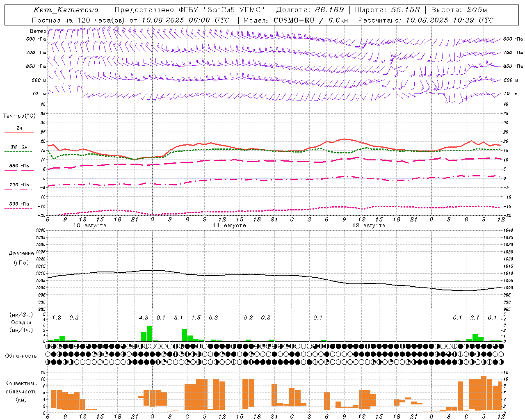The height and width of the screenshot is (420, 525).
Task: Click the Td 2м dew point legend label
Action: click(x=19, y=147)
